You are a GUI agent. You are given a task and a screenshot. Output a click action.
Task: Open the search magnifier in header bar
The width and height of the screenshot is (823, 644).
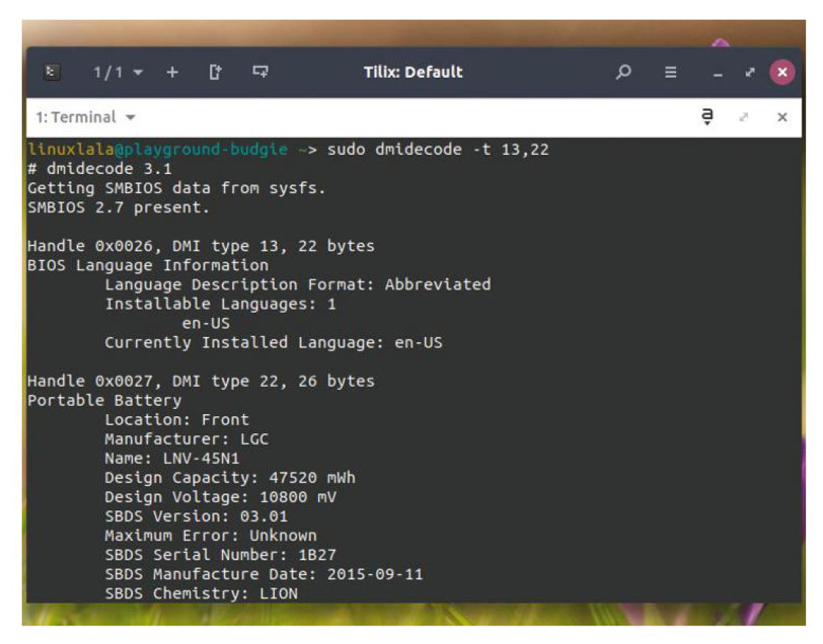coord(623,72)
